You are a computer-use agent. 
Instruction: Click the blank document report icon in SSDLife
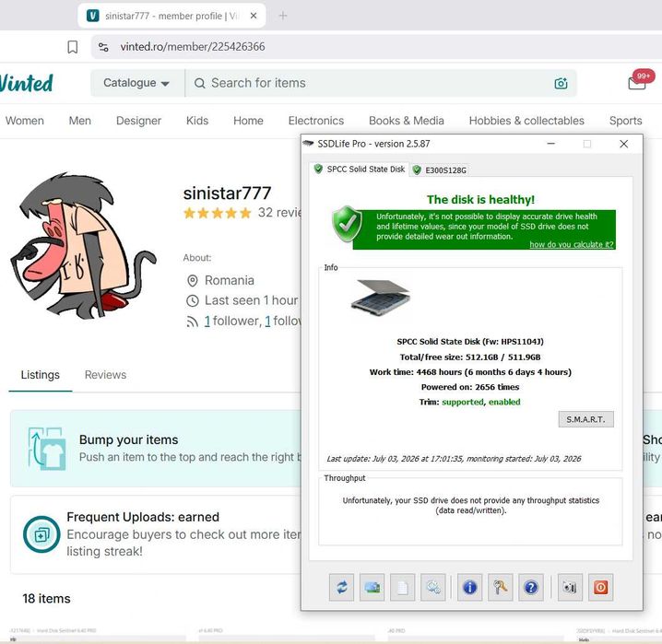click(x=402, y=587)
